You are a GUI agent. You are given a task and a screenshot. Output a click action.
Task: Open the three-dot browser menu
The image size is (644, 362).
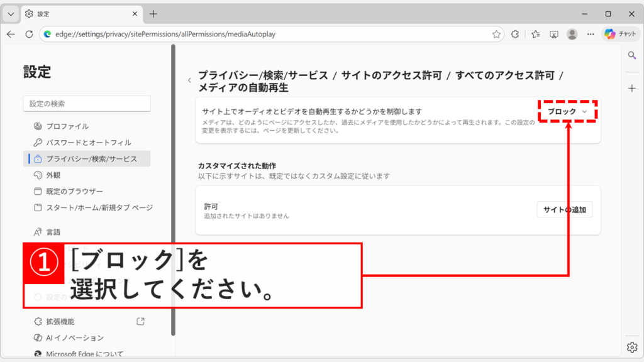590,35
